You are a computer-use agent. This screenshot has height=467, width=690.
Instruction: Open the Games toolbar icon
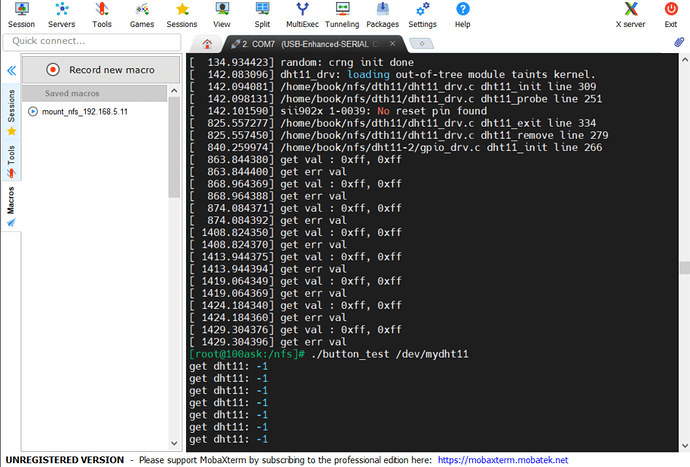pyautogui.click(x=142, y=15)
